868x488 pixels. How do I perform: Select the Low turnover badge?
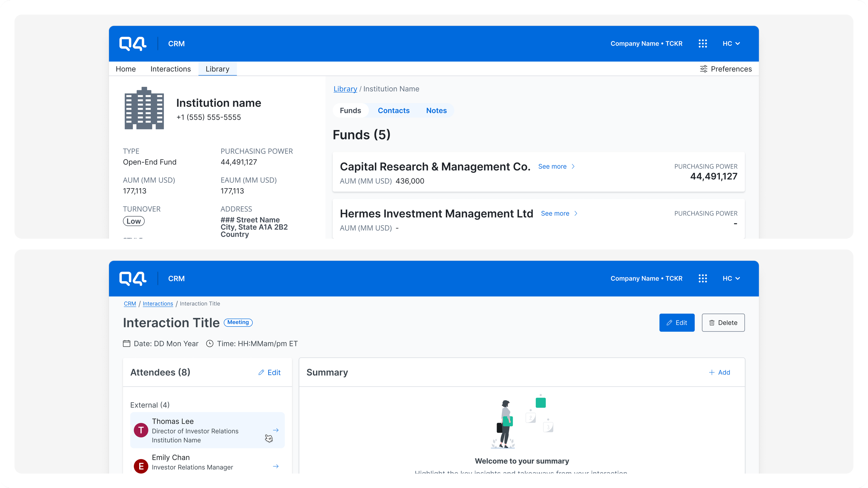click(133, 221)
